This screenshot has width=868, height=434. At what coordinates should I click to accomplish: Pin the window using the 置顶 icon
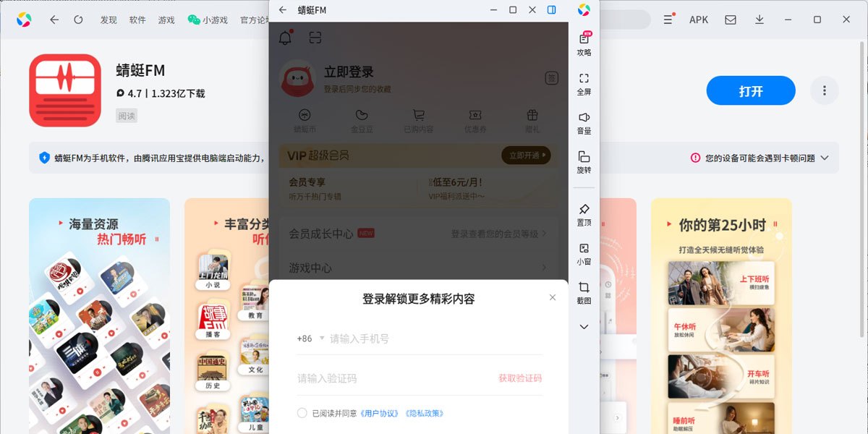584,216
